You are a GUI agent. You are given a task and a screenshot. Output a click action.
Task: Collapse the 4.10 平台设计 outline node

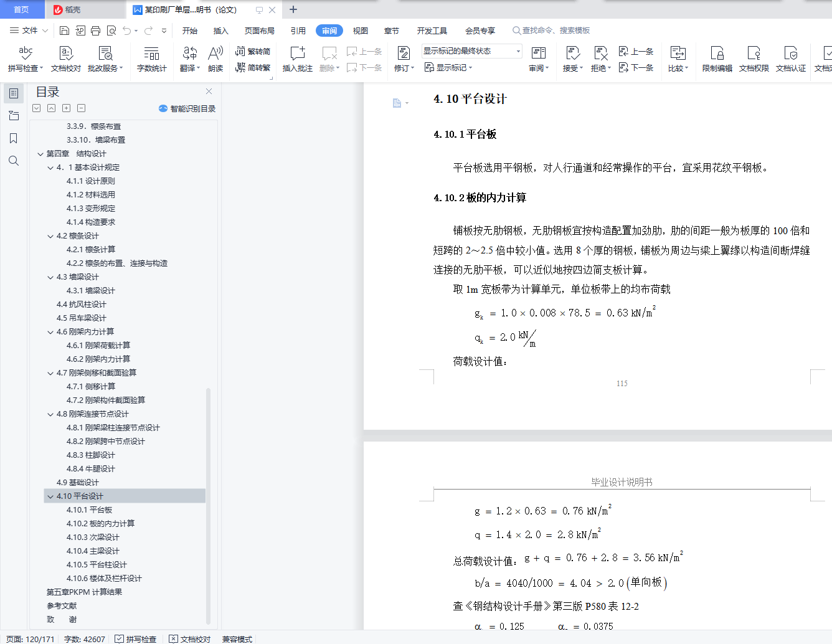click(x=50, y=496)
